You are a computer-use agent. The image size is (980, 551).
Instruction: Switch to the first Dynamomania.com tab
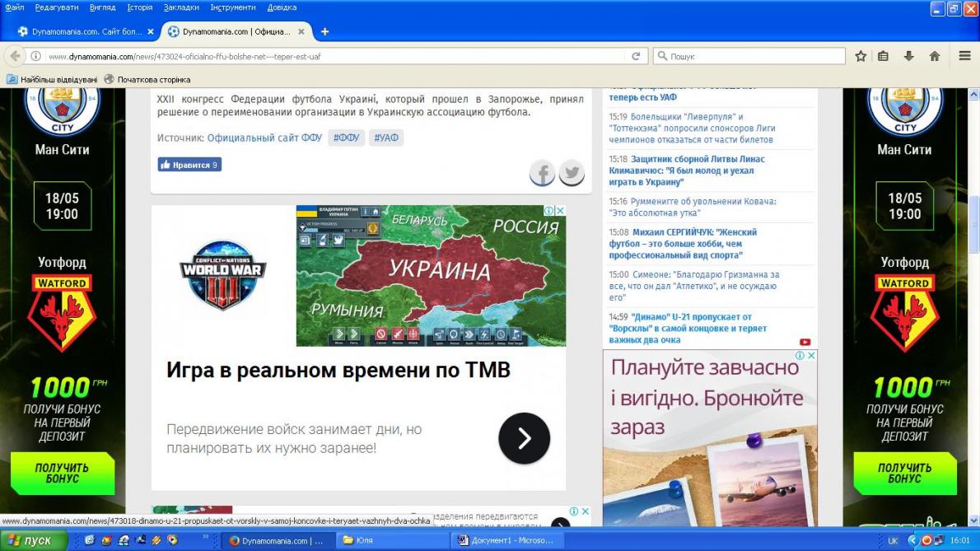pyautogui.click(x=81, y=31)
